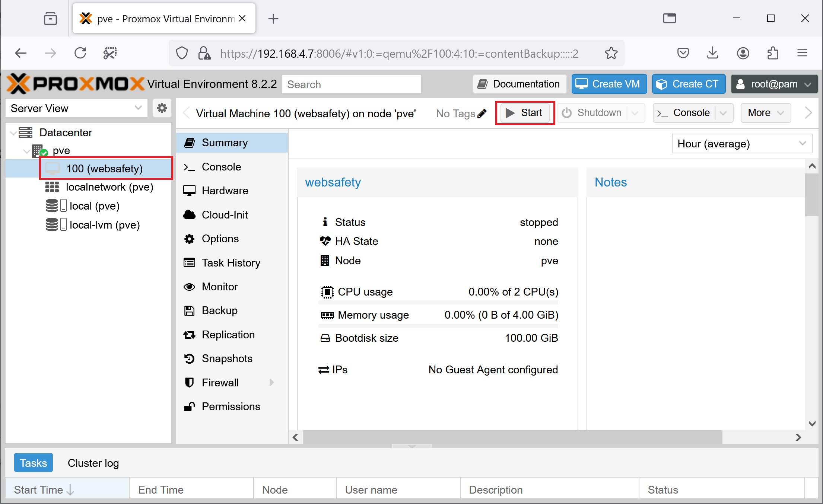This screenshot has height=504, width=823.
Task: Expand the Firewall submenu arrow
Action: pos(271,382)
